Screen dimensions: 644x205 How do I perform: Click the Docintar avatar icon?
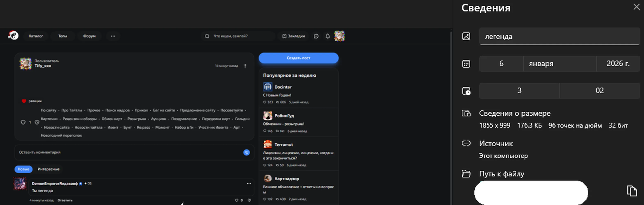point(268,87)
